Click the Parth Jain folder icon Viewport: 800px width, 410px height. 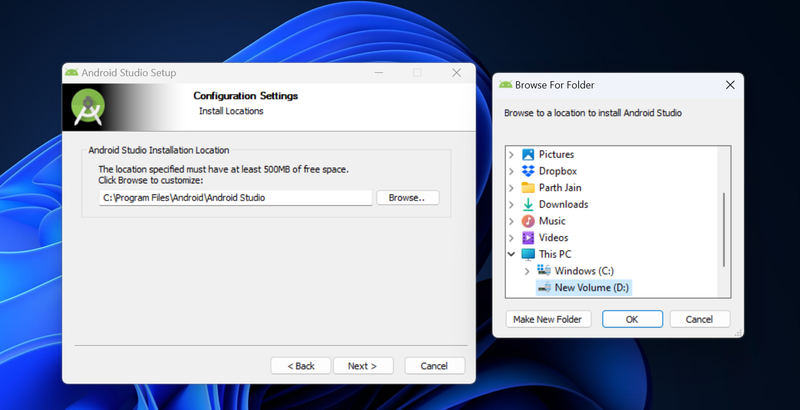coord(528,188)
